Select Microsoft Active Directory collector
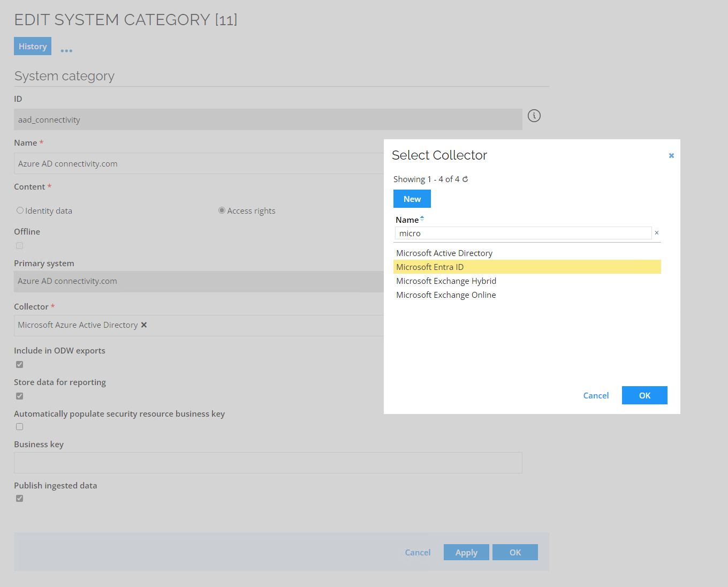This screenshot has height=587, width=728. pos(527,253)
